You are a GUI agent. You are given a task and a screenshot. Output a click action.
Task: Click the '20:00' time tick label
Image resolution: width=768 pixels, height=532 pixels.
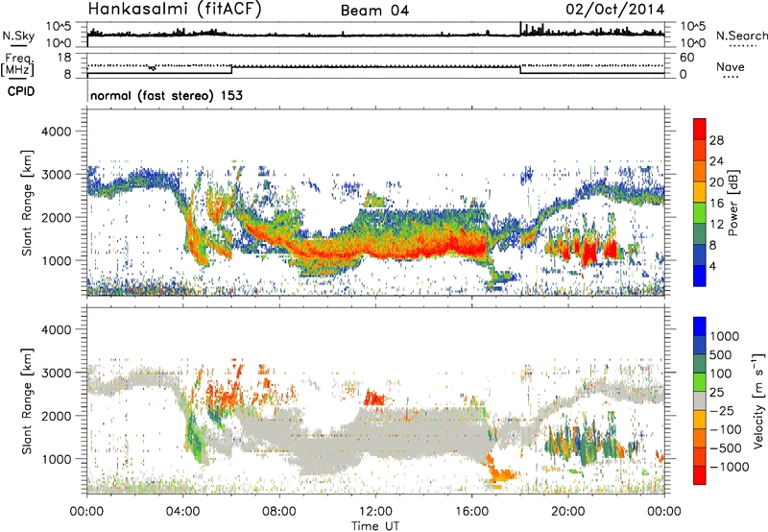click(567, 512)
